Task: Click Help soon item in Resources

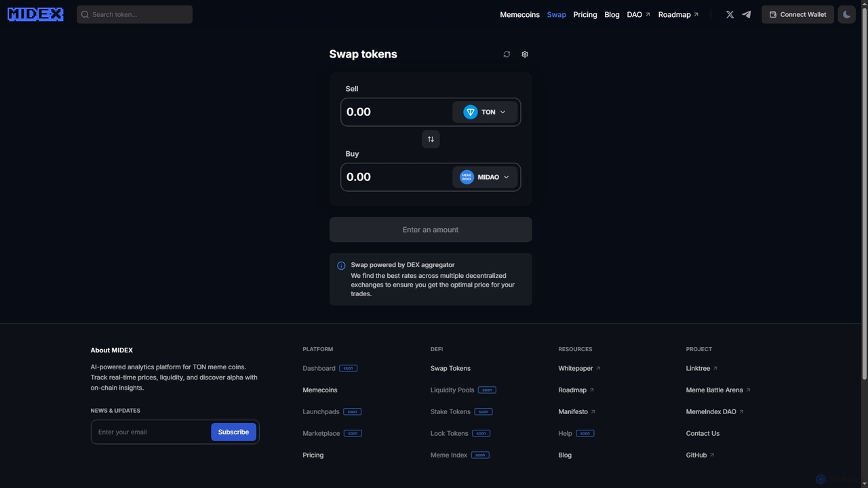Action: [x=576, y=433]
